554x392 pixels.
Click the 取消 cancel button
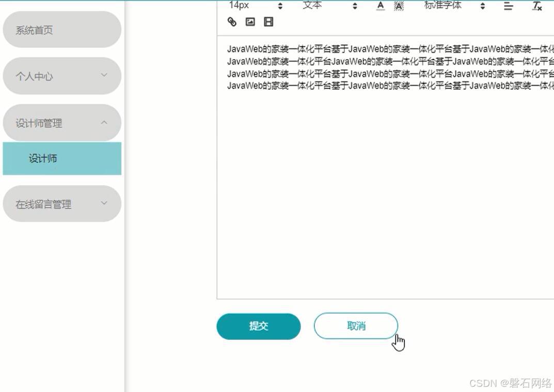(x=355, y=326)
